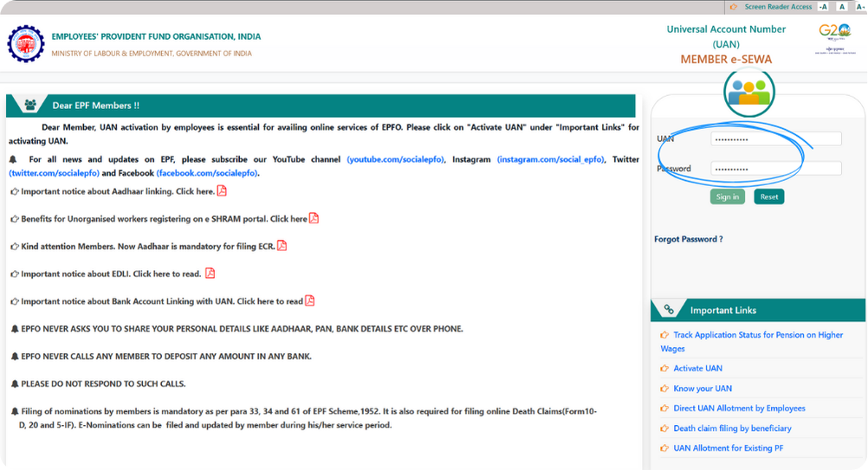Focus the UAN input field

coord(775,138)
